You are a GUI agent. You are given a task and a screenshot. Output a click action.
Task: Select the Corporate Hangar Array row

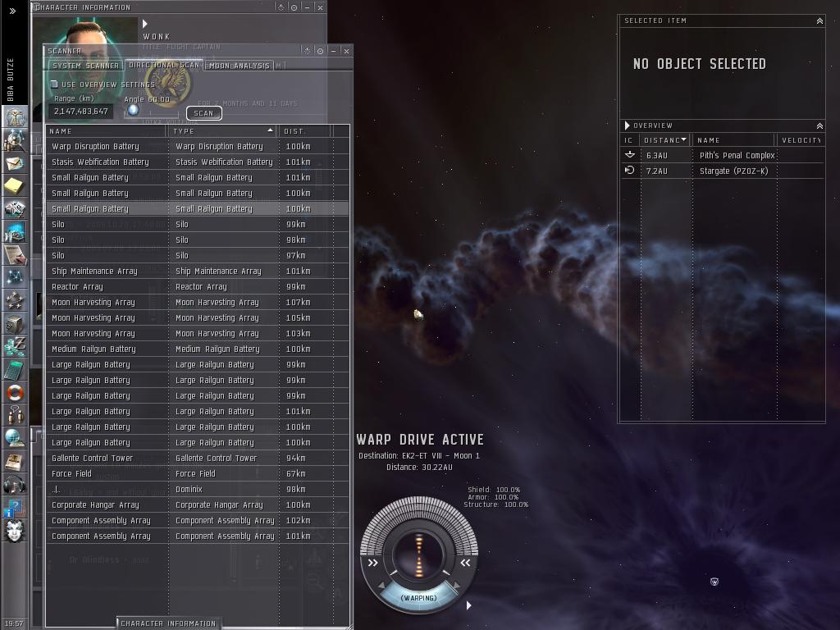198,504
